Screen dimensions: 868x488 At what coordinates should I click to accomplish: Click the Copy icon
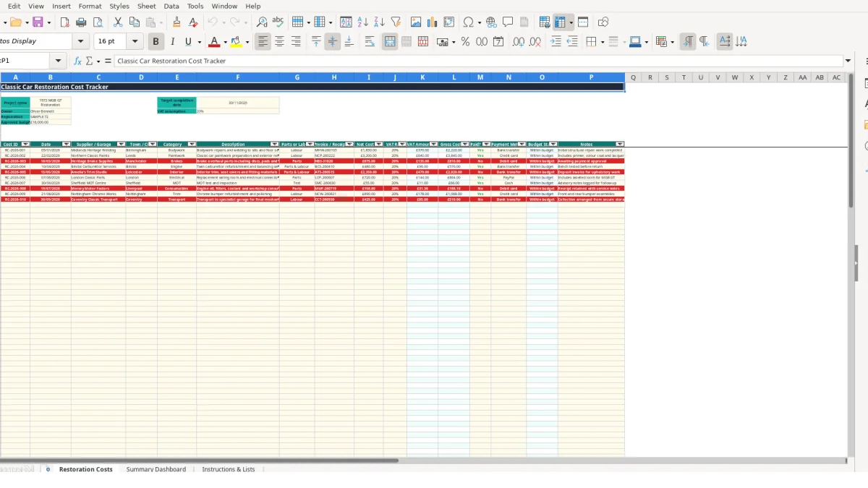(135, 22)
